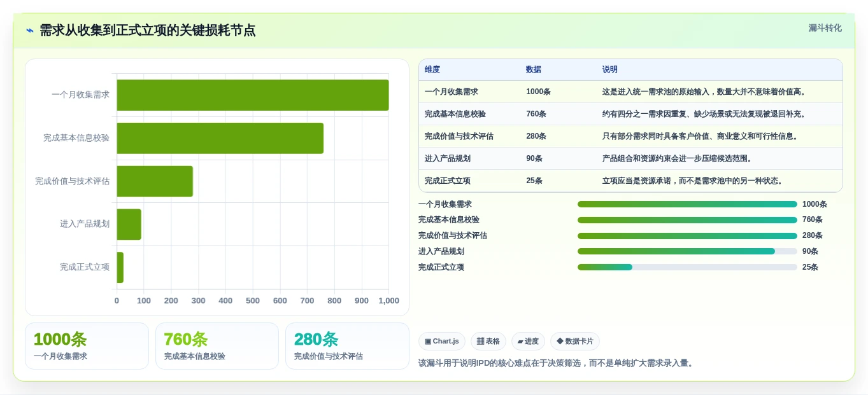Click the description starting 约有四分之一需求
The image size is (868, 395).
pyautogui.click(x=706, y=114)
